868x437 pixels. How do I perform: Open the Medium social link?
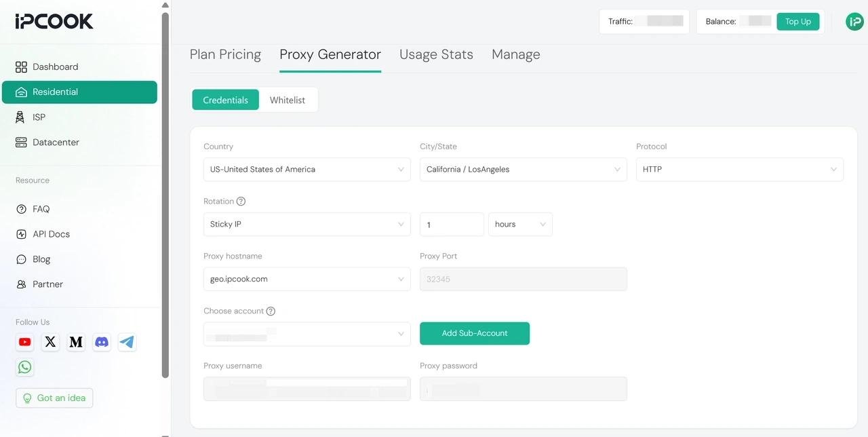76,342
